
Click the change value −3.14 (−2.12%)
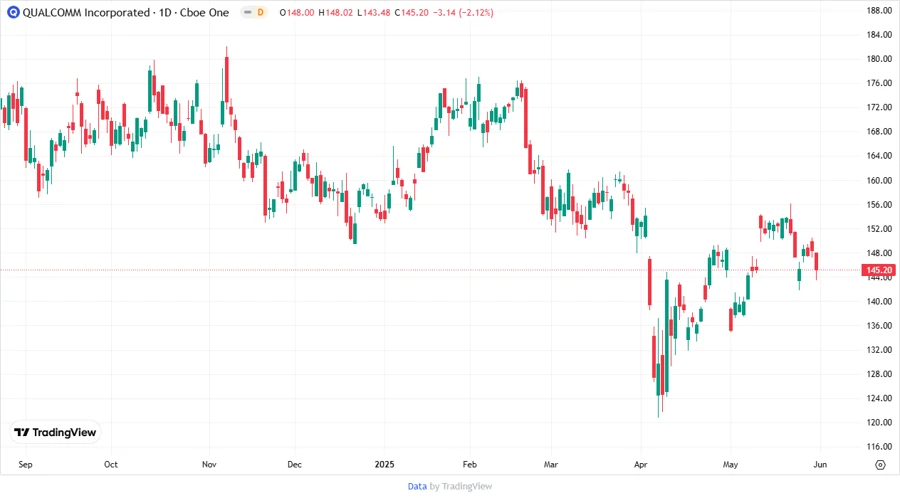coord(463,12)
